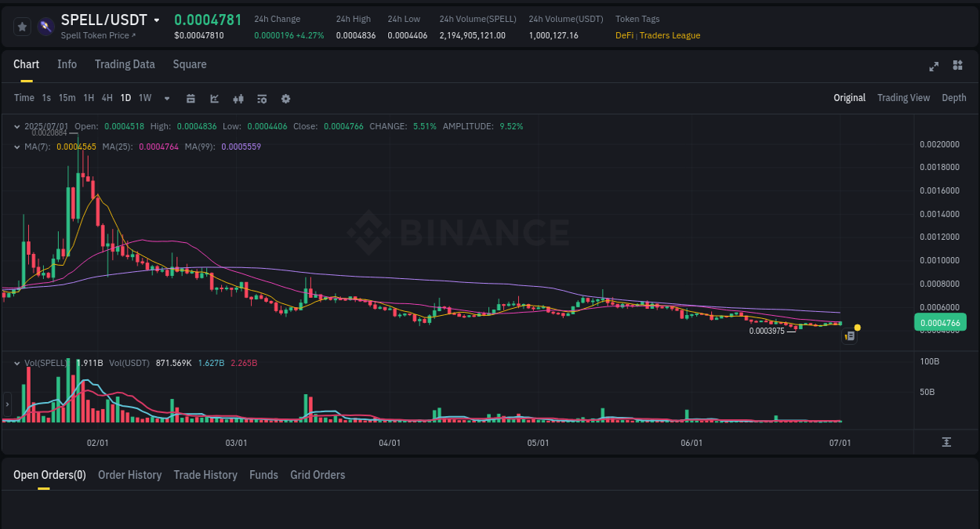Open the chart settings gear
The image size is (980, 529).
pos(285,98)
